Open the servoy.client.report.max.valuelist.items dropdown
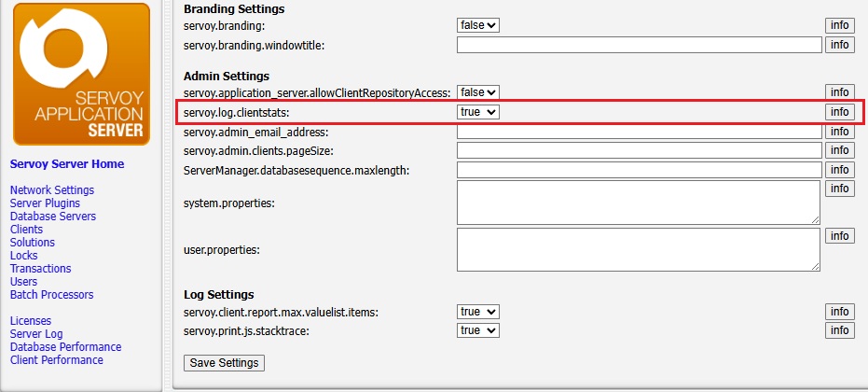Screen dimensions: 868x392 [478, 312]
